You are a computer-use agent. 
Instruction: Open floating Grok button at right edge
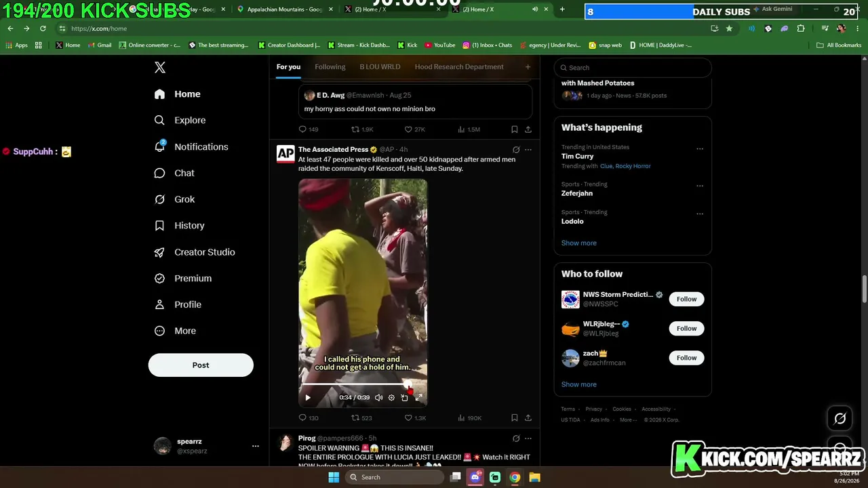pyautogui.click(x=840, y=419)
